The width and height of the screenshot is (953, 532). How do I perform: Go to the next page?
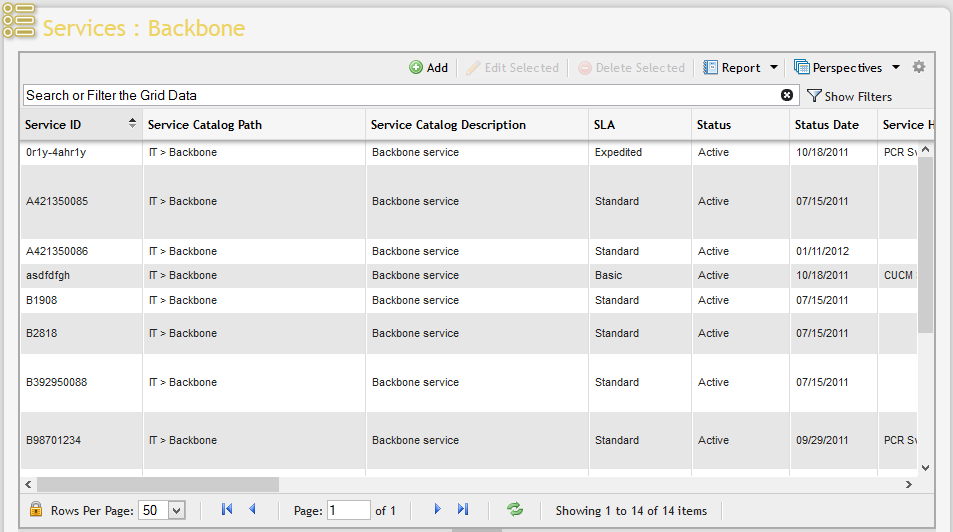(x=437, y=509)
